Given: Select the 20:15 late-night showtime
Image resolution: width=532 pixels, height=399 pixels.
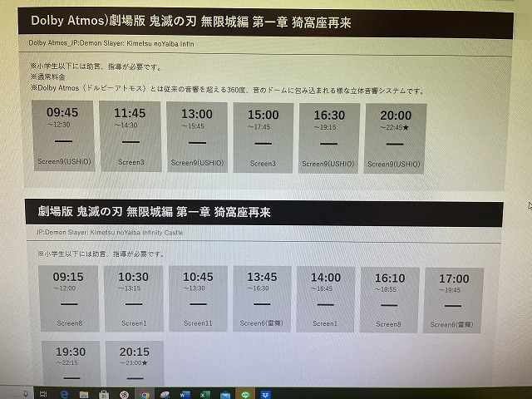Looking at the screenshot, I should (x=135, y=364).
